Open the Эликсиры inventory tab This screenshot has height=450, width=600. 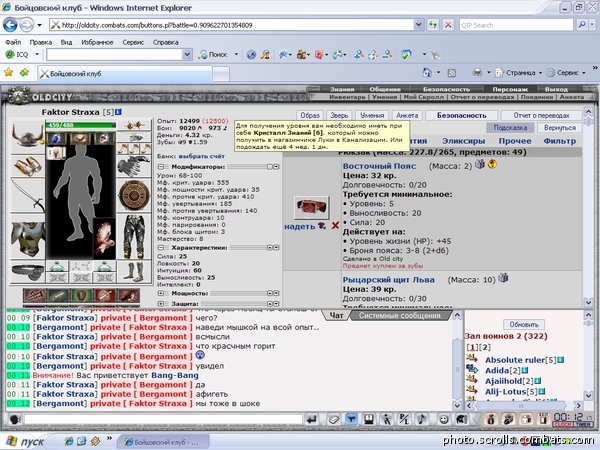tap(463, 141)
